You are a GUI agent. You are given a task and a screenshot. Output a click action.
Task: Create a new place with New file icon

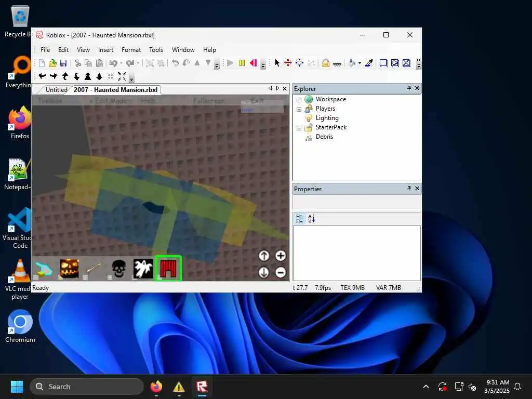pyautogui.click(x=42, y=63)
